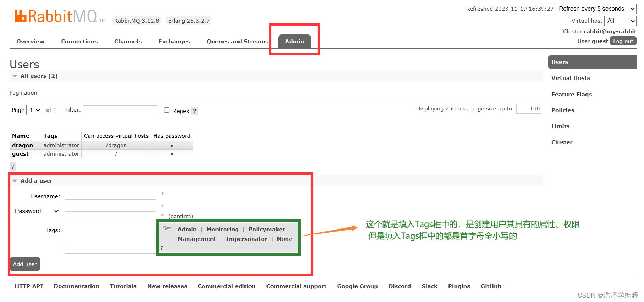
Task: Set the Admin tag
Action: (187, 230)
